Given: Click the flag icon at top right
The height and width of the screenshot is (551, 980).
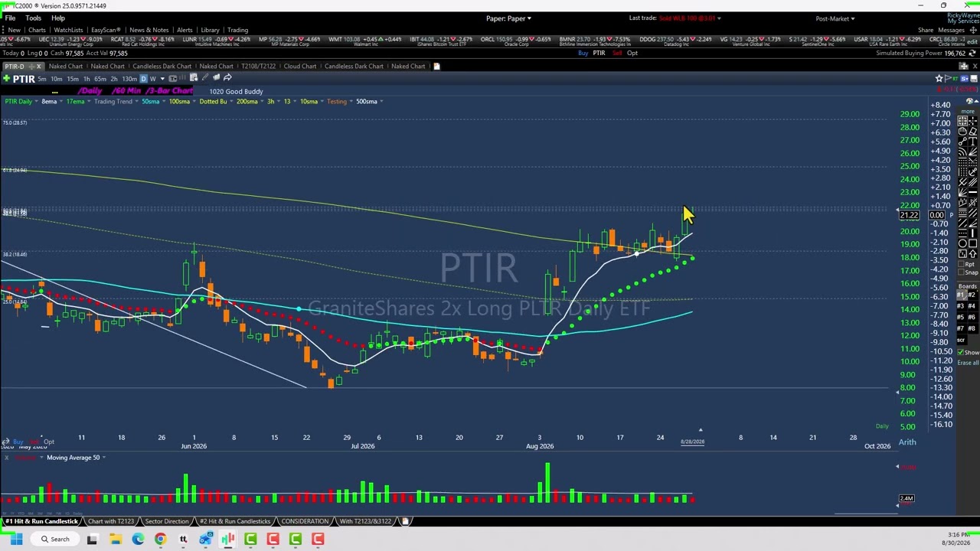Looking at the screenshot, I should (x=949, y=78).
